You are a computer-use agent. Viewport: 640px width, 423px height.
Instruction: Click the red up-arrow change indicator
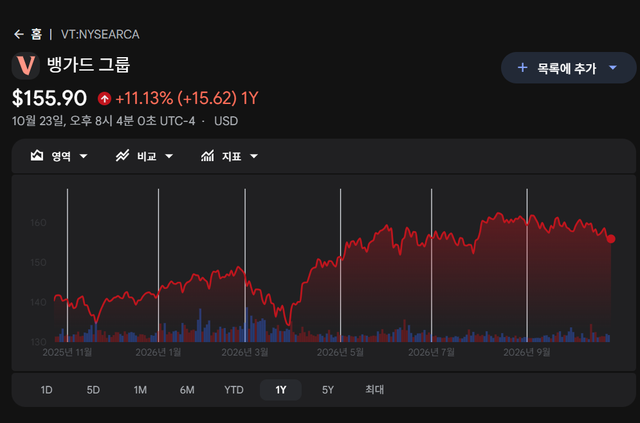(x=104, y=98)
